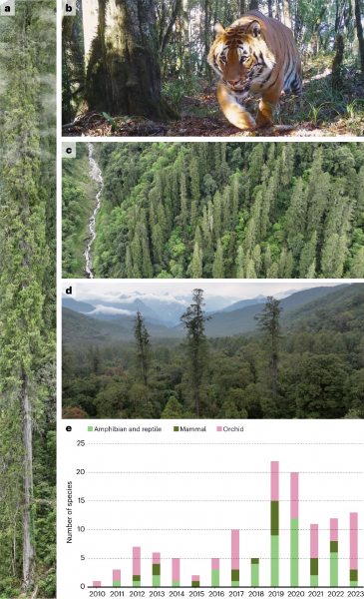Image resolution: width=364 pixels, height=599 pixels.
Task: Click the Orchid legend swatch
Action: [x=219, y=429]
